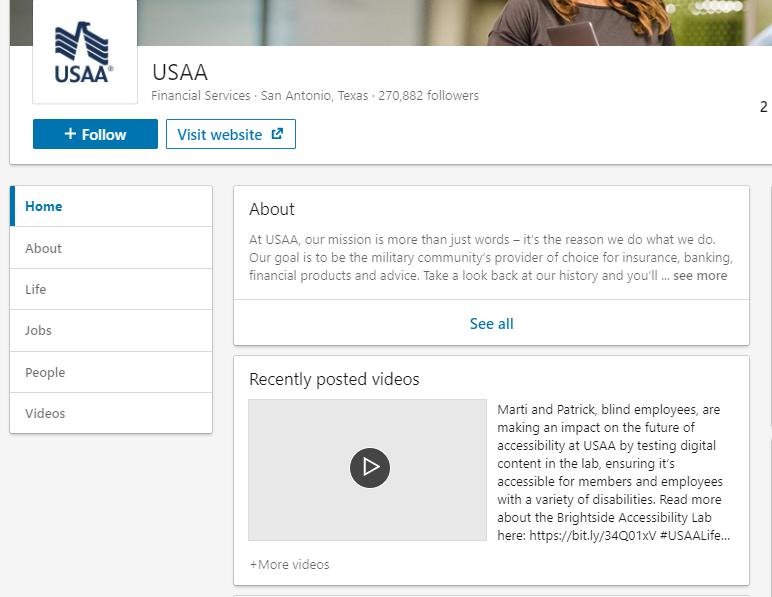Open the Videos tab
The width and height of the screenshot is (772, 597).
111,413
